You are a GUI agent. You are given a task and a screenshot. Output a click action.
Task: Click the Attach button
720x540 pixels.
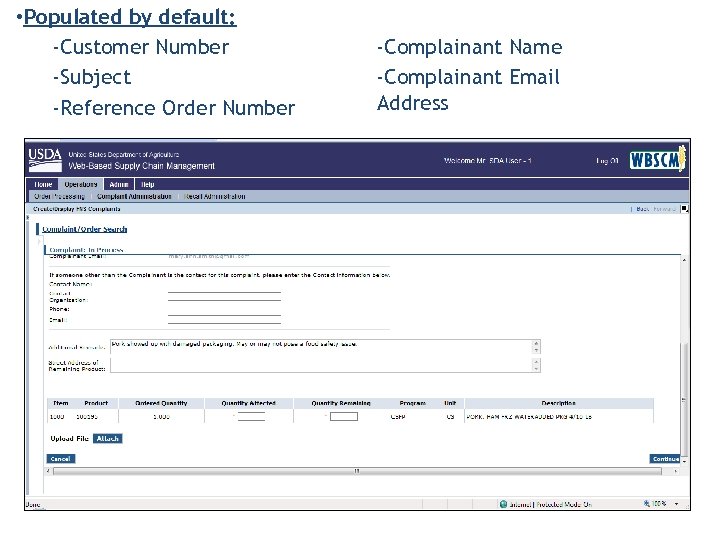(x=107, y=439)
